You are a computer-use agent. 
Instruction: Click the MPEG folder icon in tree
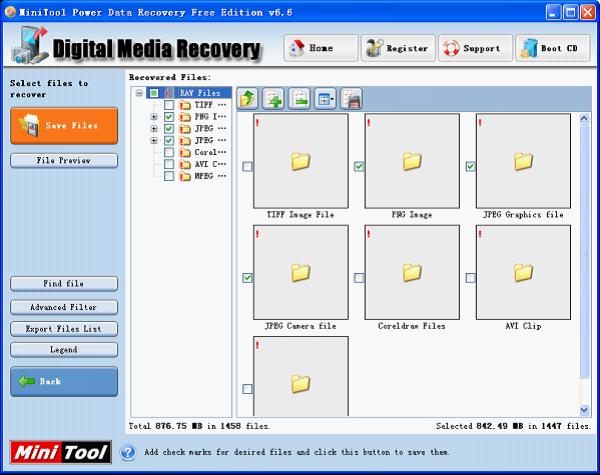185,176
